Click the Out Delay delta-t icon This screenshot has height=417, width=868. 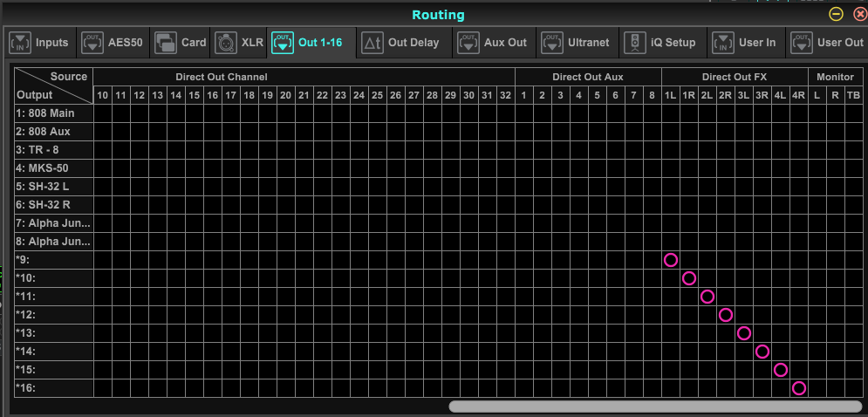(x=372, y=43)
